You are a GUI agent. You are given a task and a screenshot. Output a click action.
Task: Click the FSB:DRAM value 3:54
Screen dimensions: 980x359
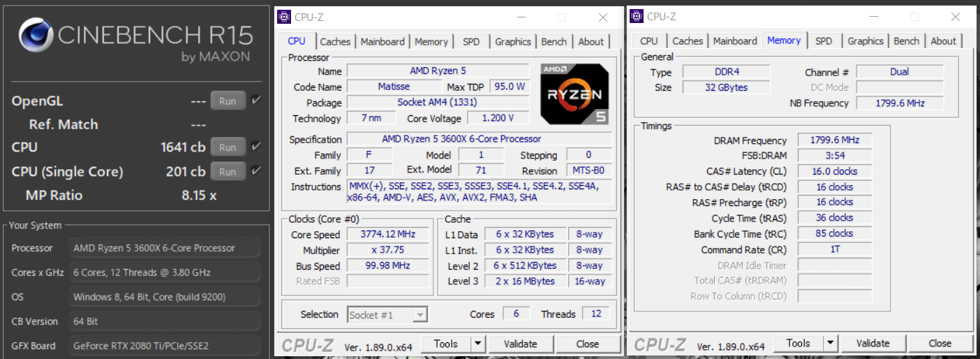[835, 155]
